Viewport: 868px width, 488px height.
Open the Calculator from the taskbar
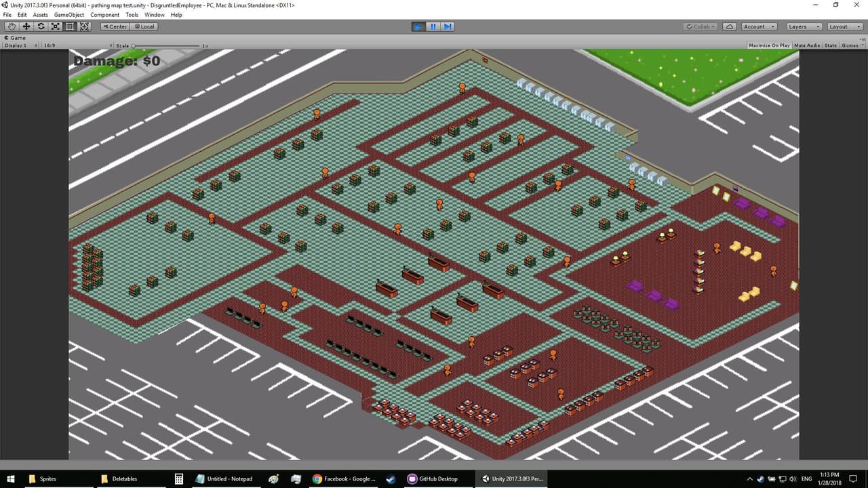point(179,479)
